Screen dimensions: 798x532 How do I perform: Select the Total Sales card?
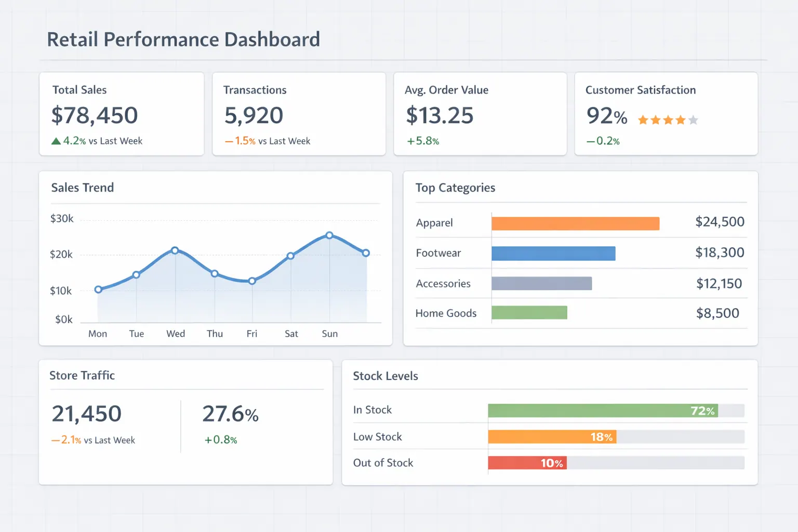point(121,114)
